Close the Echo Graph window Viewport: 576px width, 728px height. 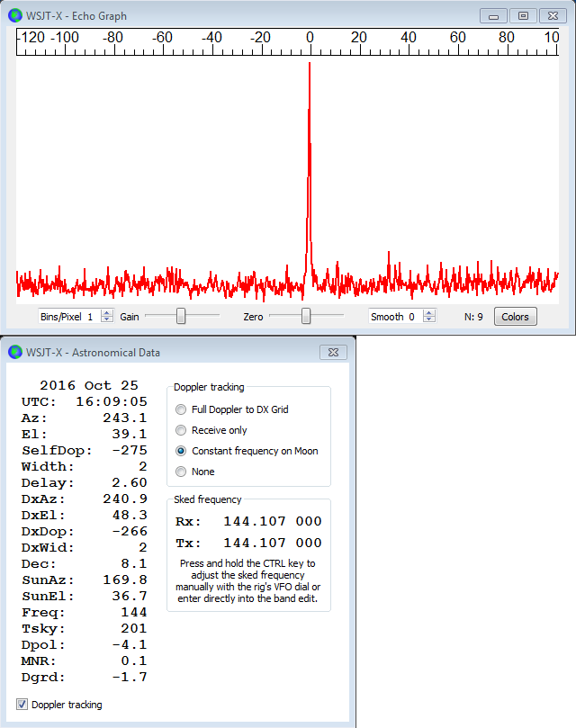pos(553,15)
